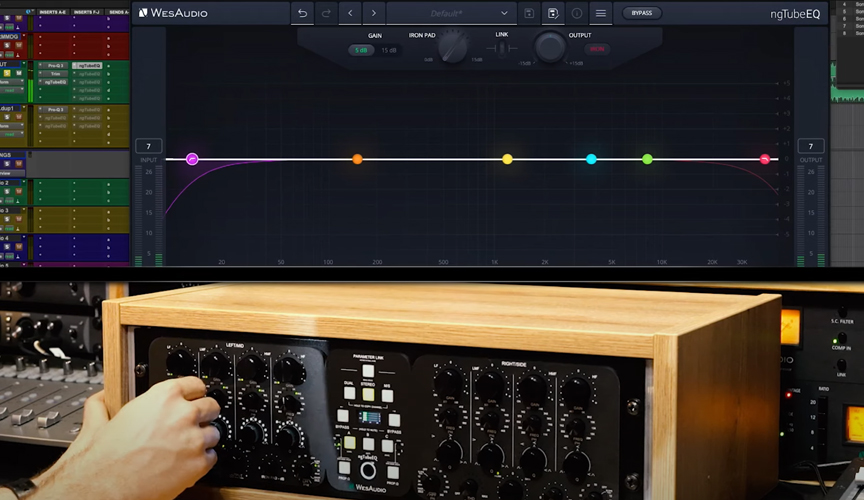Viewport: 864px width, 500px height.
Task: Redo the last change in ngTubeEQ
Action: pos(326,13)
